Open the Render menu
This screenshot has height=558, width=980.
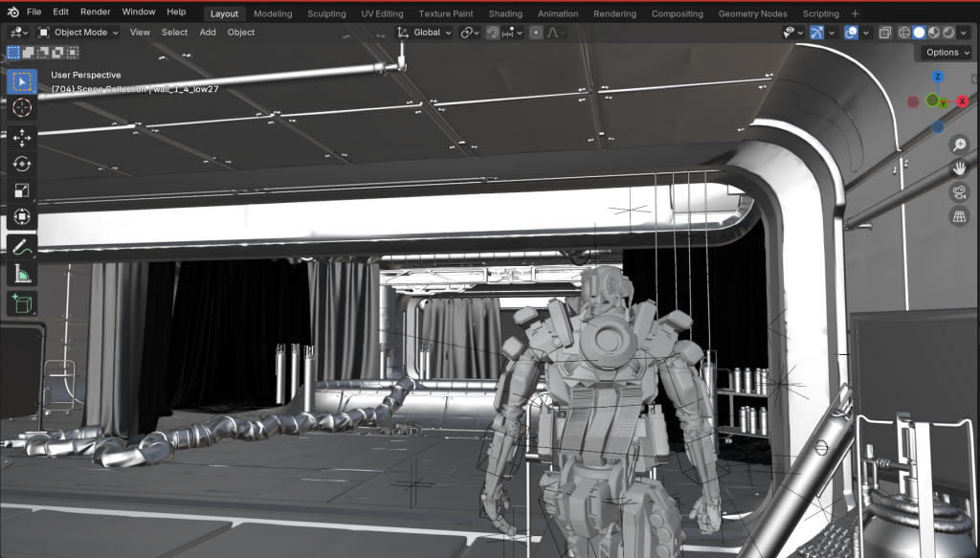pyautogui.click(x=95, y=11)
